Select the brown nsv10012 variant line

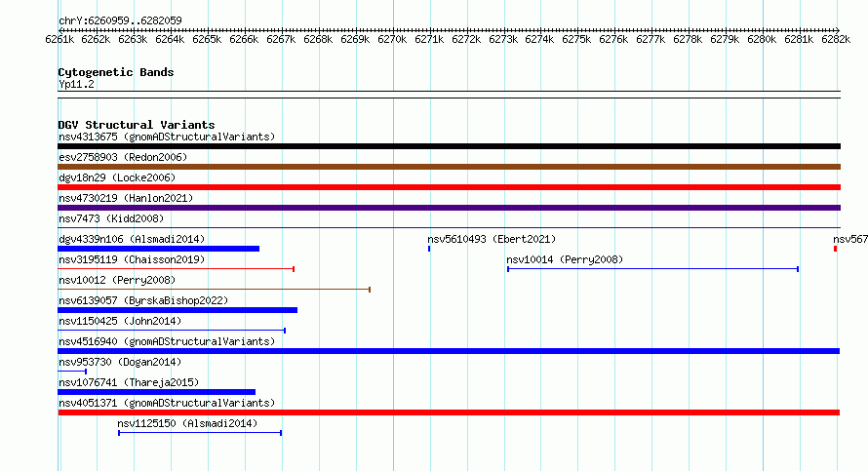pyautogui.click(x=215, y=290)
